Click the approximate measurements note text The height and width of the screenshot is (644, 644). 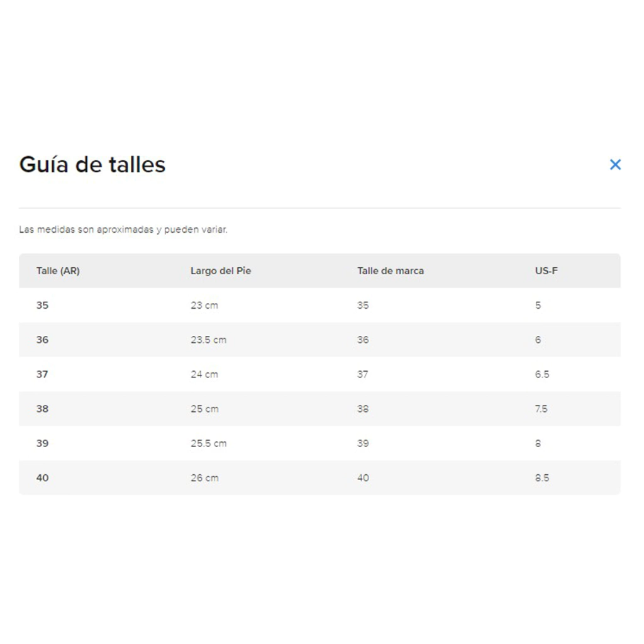(x=123, y=230)
